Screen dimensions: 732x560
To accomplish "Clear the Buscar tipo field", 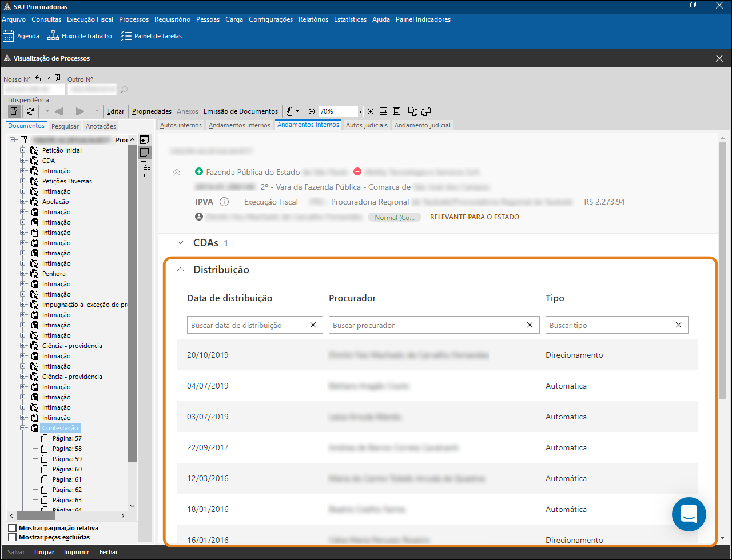I will (x=678, y=325).
